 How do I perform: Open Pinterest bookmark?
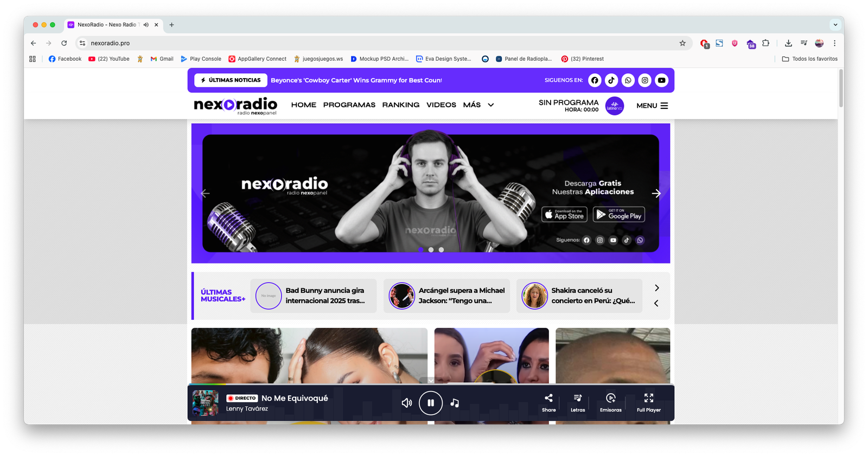582,59
